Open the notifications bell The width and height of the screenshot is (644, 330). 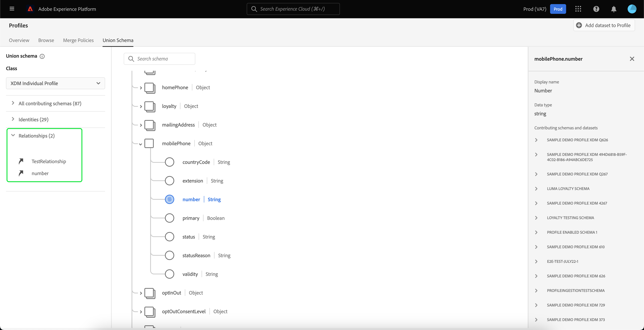click(x=613, y=9)
